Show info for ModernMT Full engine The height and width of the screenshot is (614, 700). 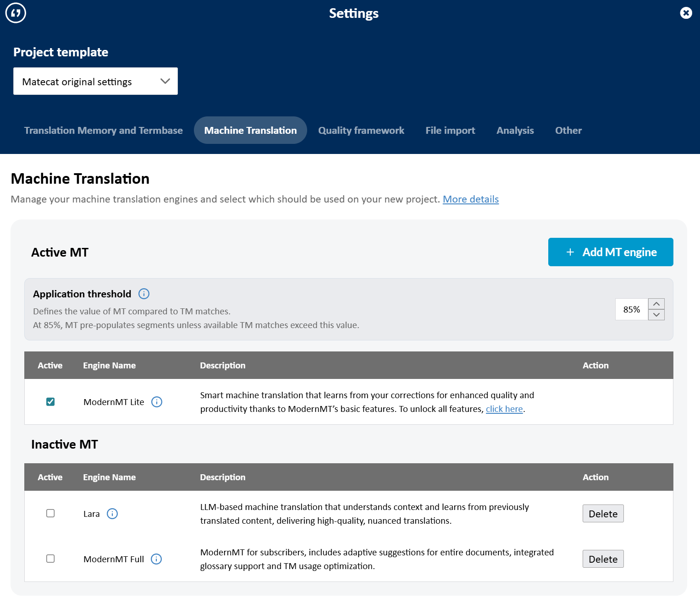click(x=156, y=559)
